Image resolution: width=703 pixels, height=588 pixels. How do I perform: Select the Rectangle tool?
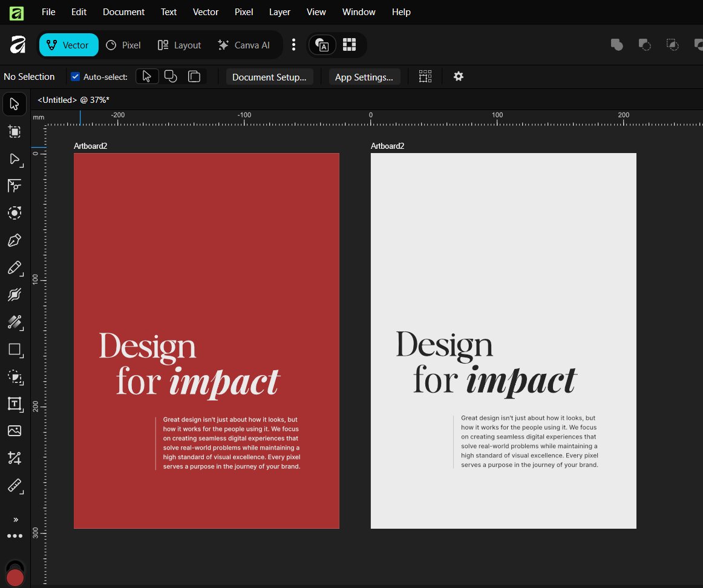pyautogui.click(x=15, y=350)
